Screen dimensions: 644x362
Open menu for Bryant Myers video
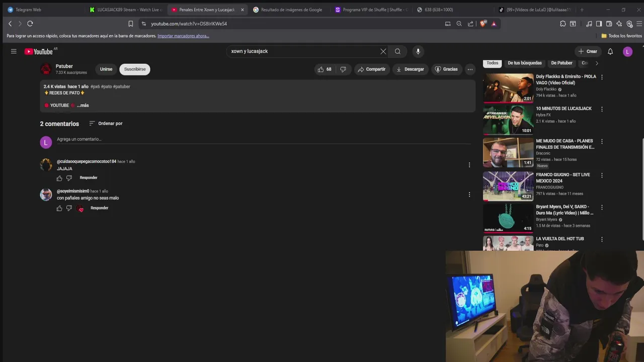[602, 207]
